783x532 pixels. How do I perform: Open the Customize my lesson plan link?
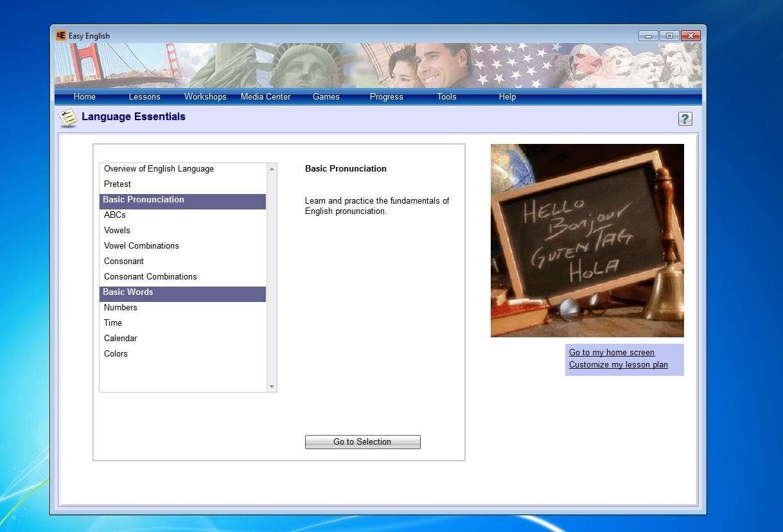[619, 365]
